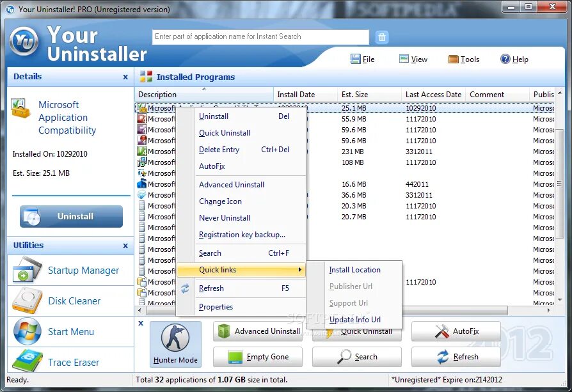Click Refresh in context menu

(x=241, y=288)
